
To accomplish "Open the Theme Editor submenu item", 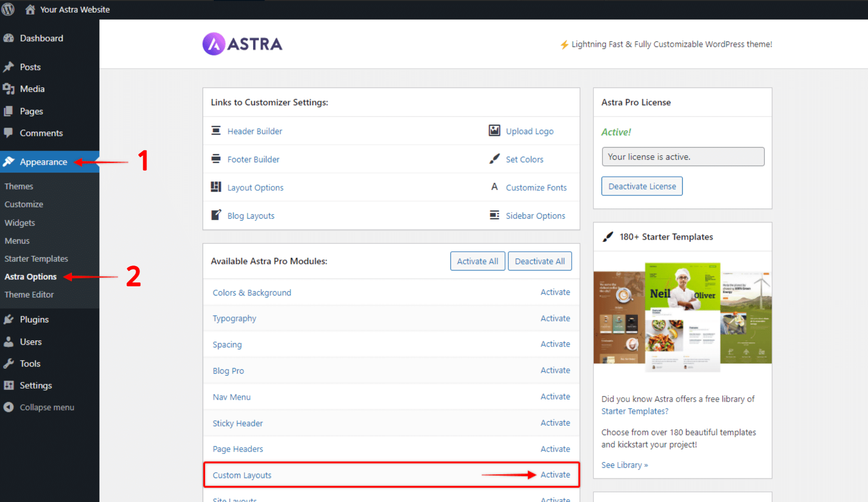I will [29, 294].
